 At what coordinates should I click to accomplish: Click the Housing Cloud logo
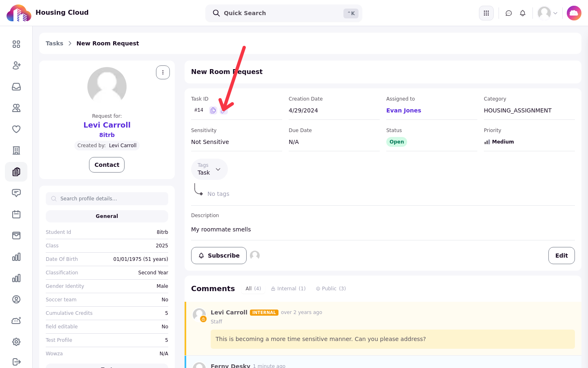(19, 13)
